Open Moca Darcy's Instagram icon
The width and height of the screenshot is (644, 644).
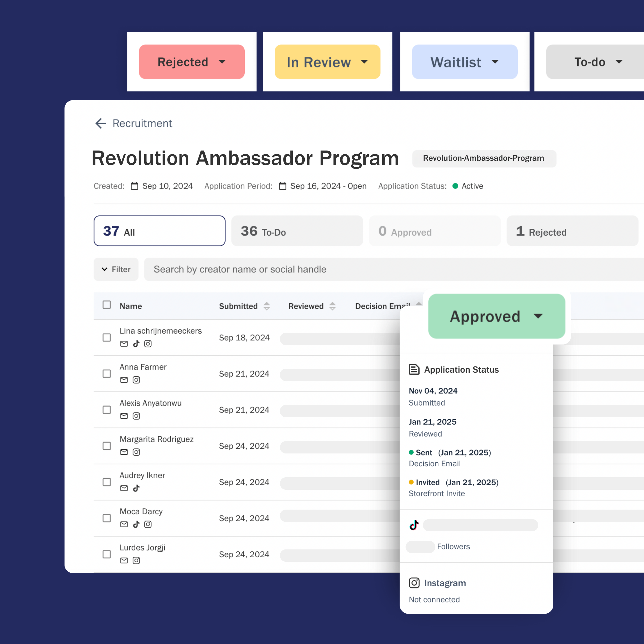[x=148, y=524]
